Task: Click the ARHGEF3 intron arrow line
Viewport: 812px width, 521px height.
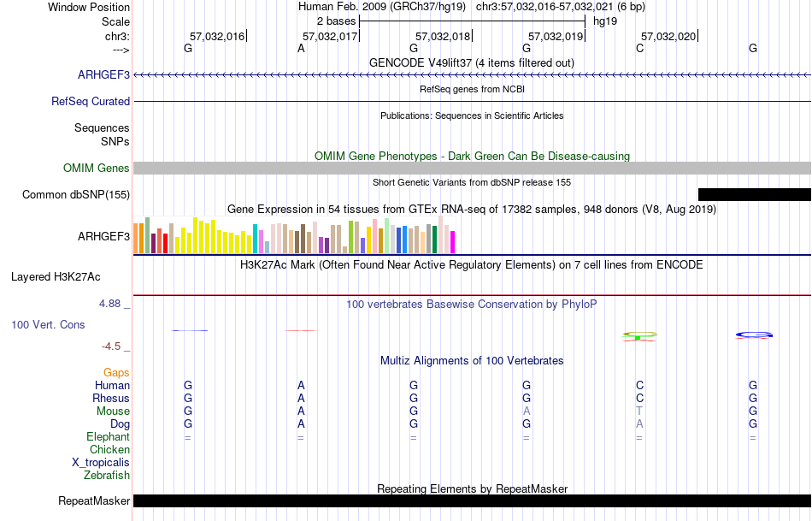Action: pos(473,75)
